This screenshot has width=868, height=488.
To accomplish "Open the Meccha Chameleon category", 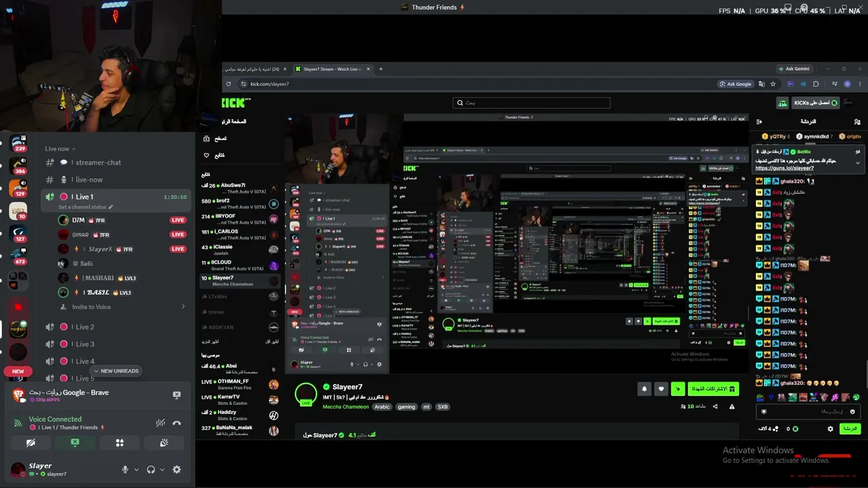I will (346, 407).
